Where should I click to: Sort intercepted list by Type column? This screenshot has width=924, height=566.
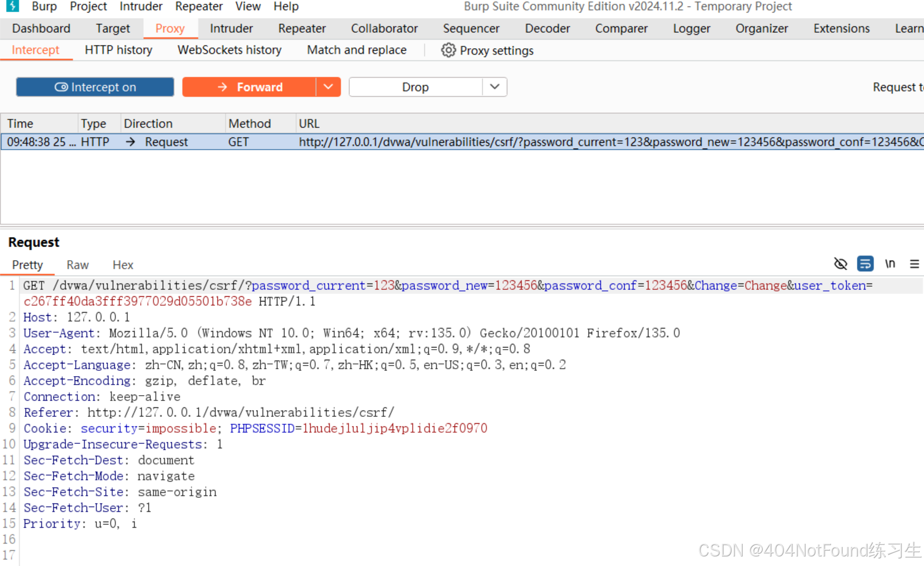[x=99, y=123]
